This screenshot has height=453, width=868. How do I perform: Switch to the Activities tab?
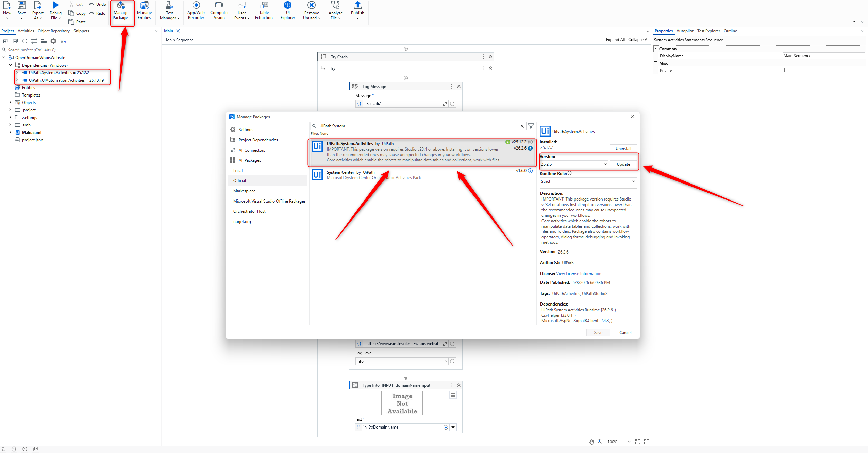point(26,31)
